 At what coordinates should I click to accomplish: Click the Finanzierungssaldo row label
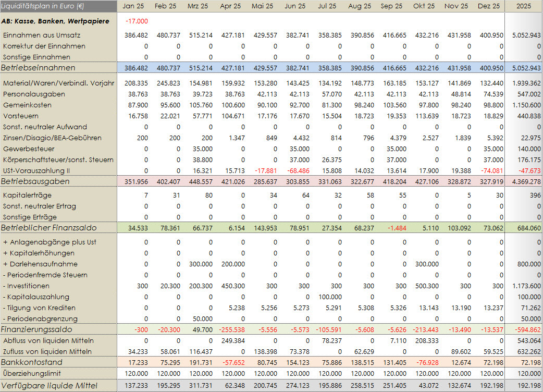coord(36,329)
